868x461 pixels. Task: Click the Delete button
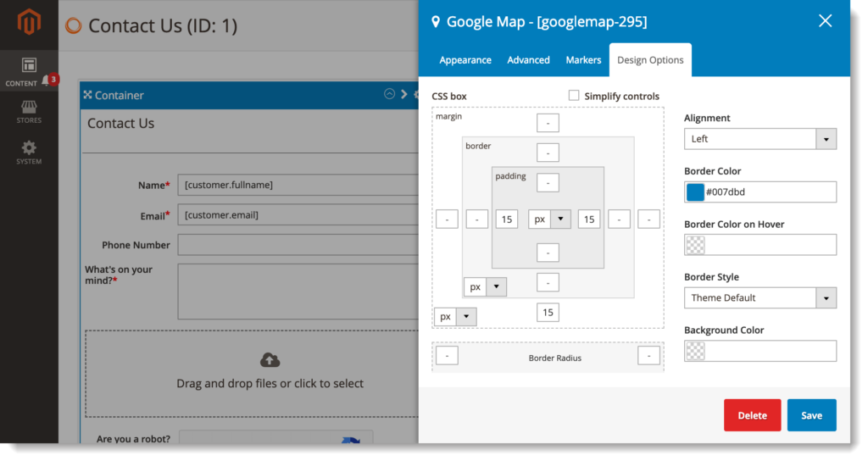753,415
